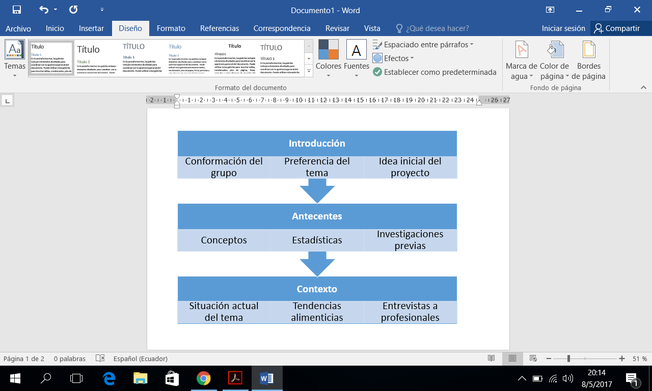The width and height of the screenshot is (652, 391).
Task: Click the 0 palabras word count
Action: 69,358
